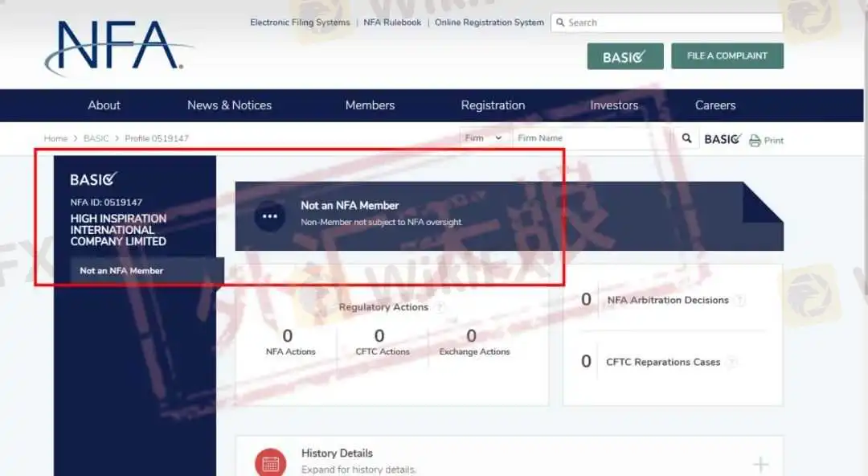Click the BASIC logo in the dark sidebar
The height and width of the screenshot is (476, 868).
coord(93,179)
